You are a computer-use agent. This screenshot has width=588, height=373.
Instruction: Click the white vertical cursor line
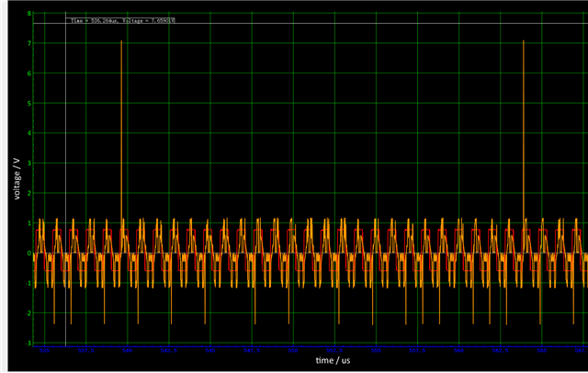(x=65, y=180)
